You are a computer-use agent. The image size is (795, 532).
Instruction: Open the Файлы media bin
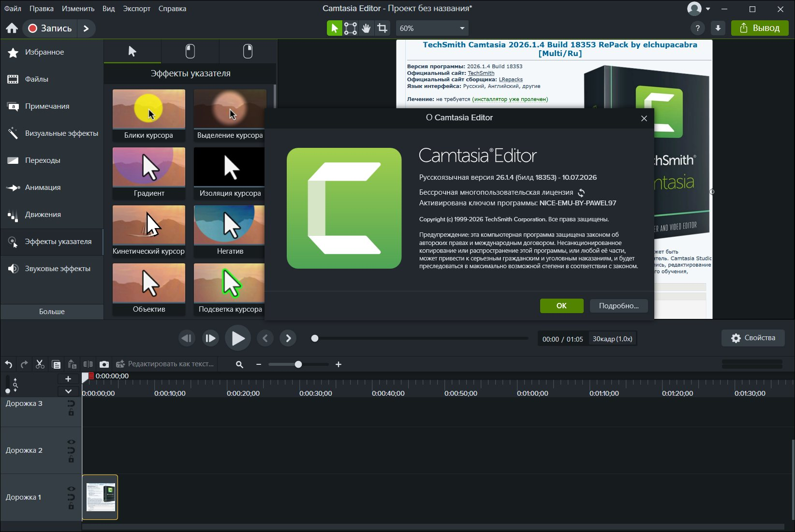tap(52, 79)
